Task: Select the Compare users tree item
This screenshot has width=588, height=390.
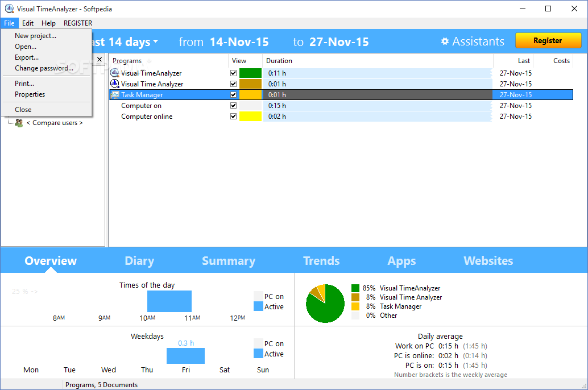Action: click(55, 123)
